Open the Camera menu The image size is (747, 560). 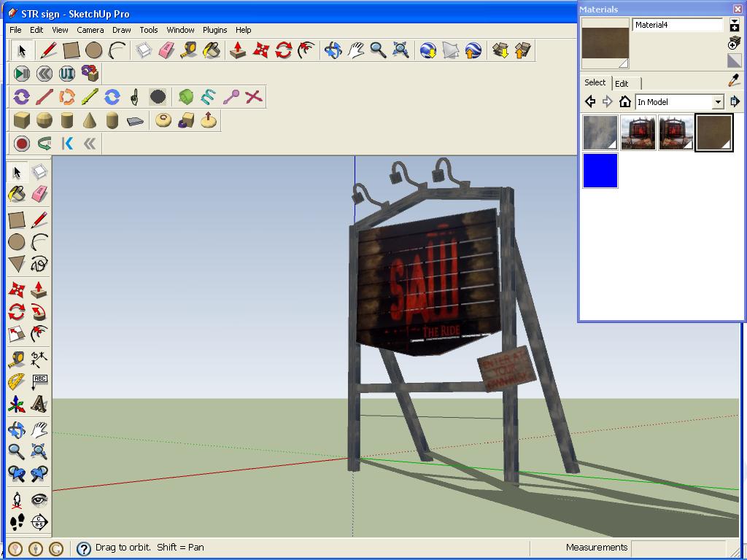pos(90,29)
